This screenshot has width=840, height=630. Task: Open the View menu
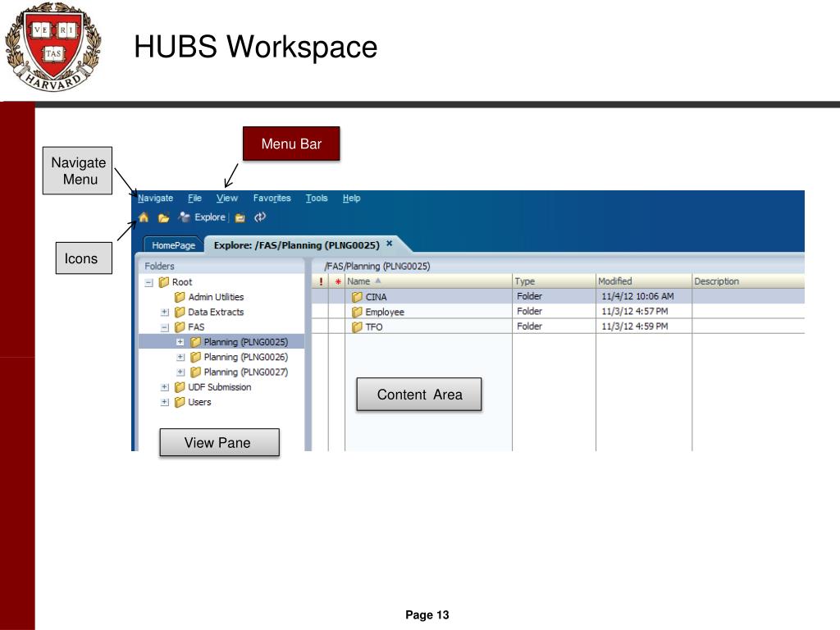(226, 199)
